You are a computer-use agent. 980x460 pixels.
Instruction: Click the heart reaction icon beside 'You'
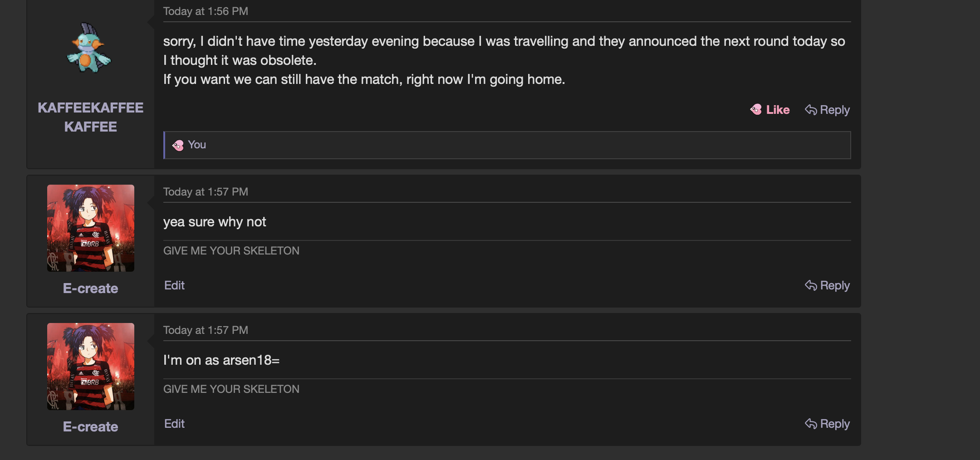pyautogui.click(x=178, y=145)
